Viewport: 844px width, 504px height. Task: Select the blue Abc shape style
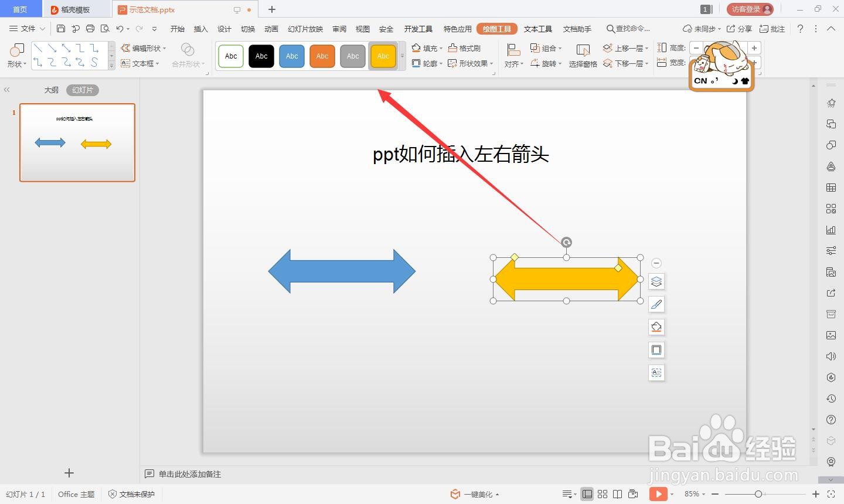[292, 56]
